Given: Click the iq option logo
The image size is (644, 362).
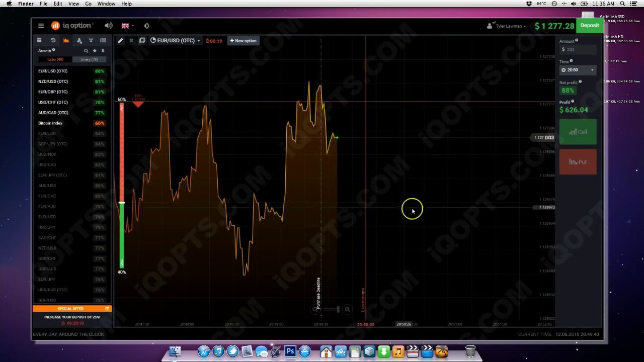Looking at the screenshot, I should [71, 26].
